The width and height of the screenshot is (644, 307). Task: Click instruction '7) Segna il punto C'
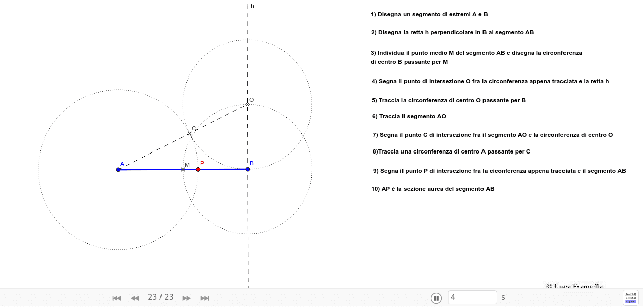pos(493,135)
